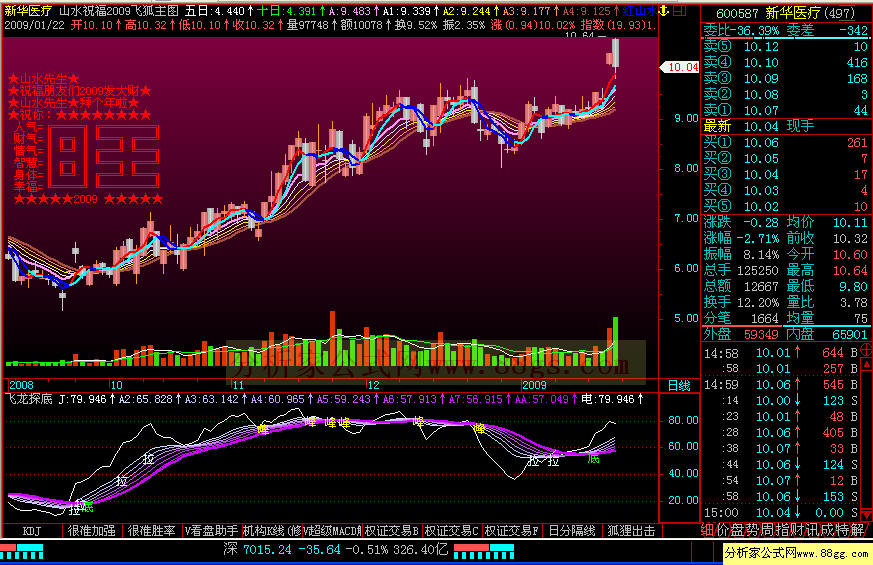
Task: Select the 很准胜率 tab
Action: (151, 531)
